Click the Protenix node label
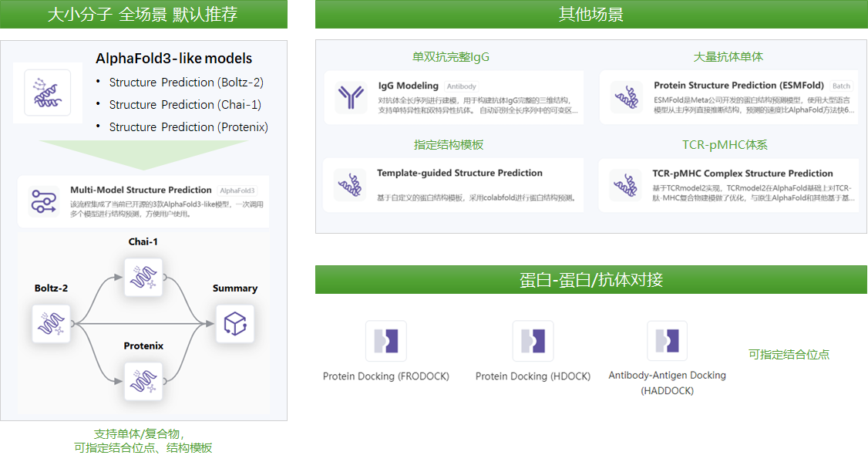The height and width of the screenshot is (462, 868). pyautogui.click(x=143, y=346)
